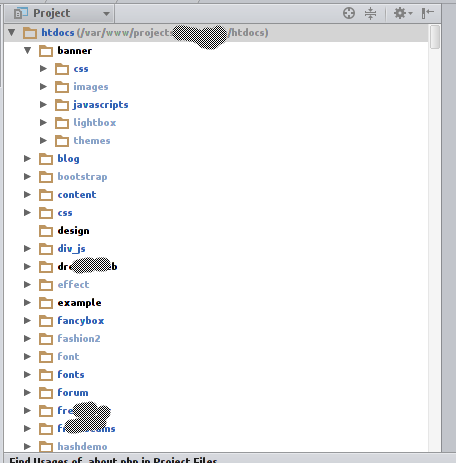The height and width of the screenshot is (463, 456).
Task: Collapse the banner folder
Action: point(28,50)
